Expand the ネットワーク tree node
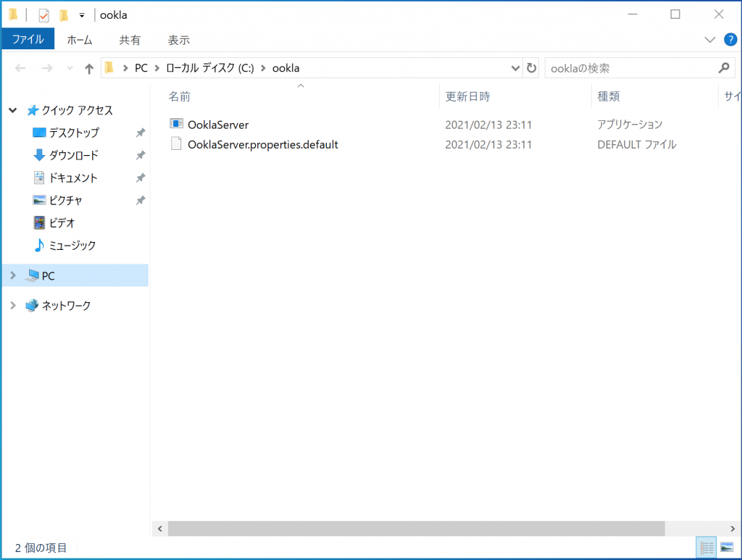 13,306
